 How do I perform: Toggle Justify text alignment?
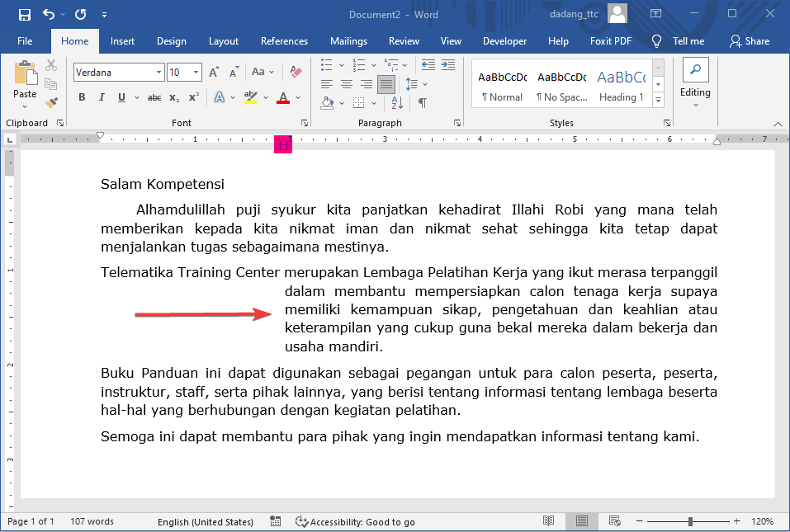pos(386,84)
